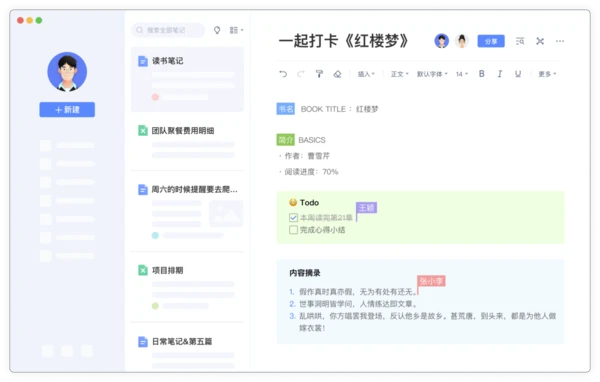
Task: Click the purple 王晓 collaborator cursor tag
Action: (x=366, y=207)
